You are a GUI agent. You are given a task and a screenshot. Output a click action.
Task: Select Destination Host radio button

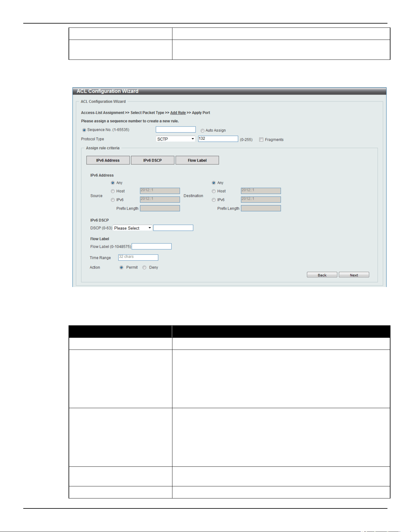point(214,191)
